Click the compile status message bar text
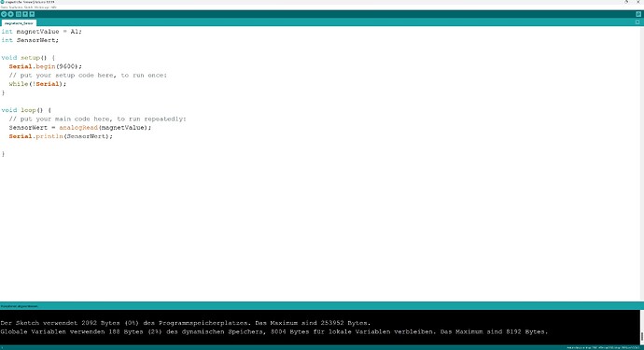The height and width of the screenshot is (350, 644). point(20,306)
